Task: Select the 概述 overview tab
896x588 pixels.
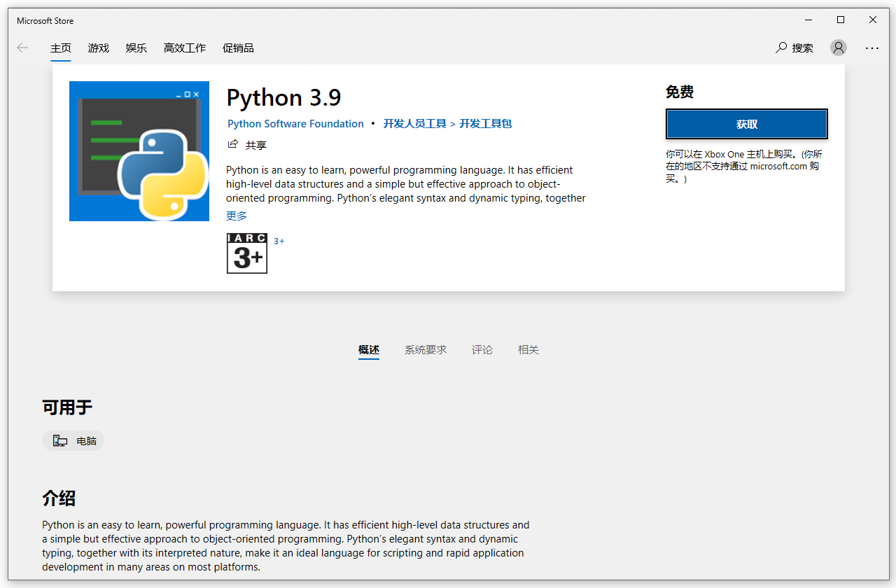Action: pos(369,349)
